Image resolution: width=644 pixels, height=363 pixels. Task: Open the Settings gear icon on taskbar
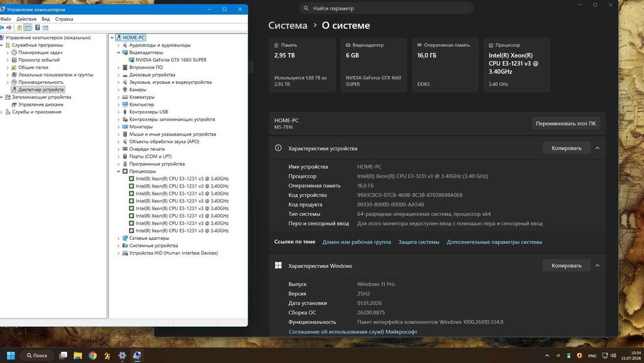click(x=122, y=355)
